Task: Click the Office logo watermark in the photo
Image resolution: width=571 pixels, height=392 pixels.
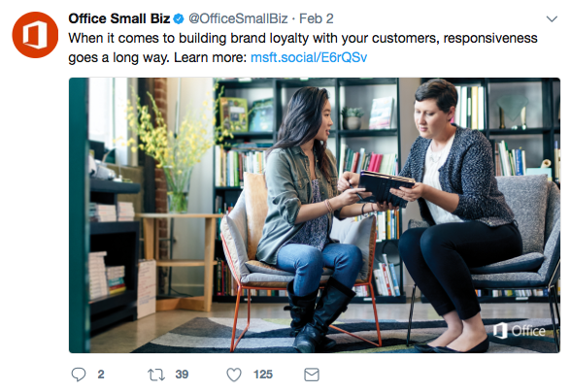Action: point(520,331)
